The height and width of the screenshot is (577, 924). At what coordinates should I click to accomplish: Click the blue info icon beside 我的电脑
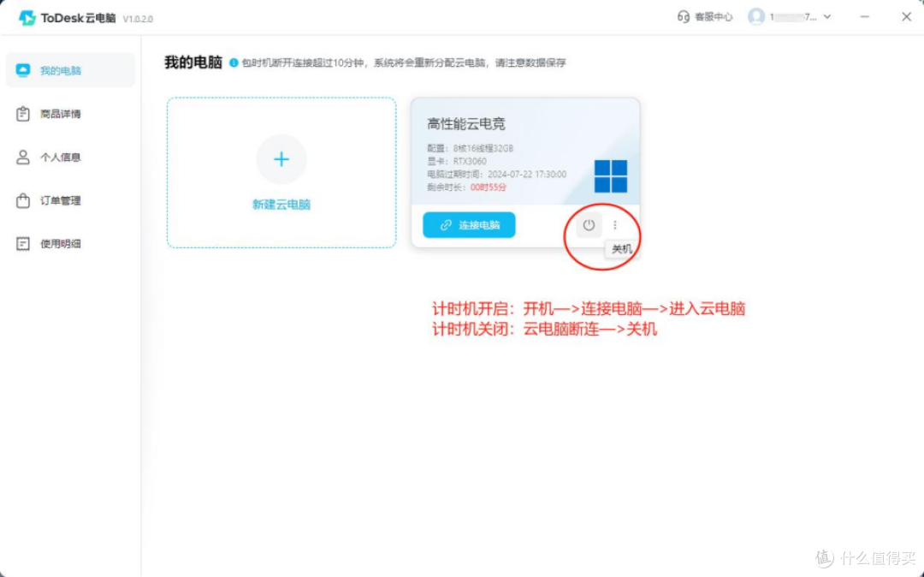tap(234, 62)
